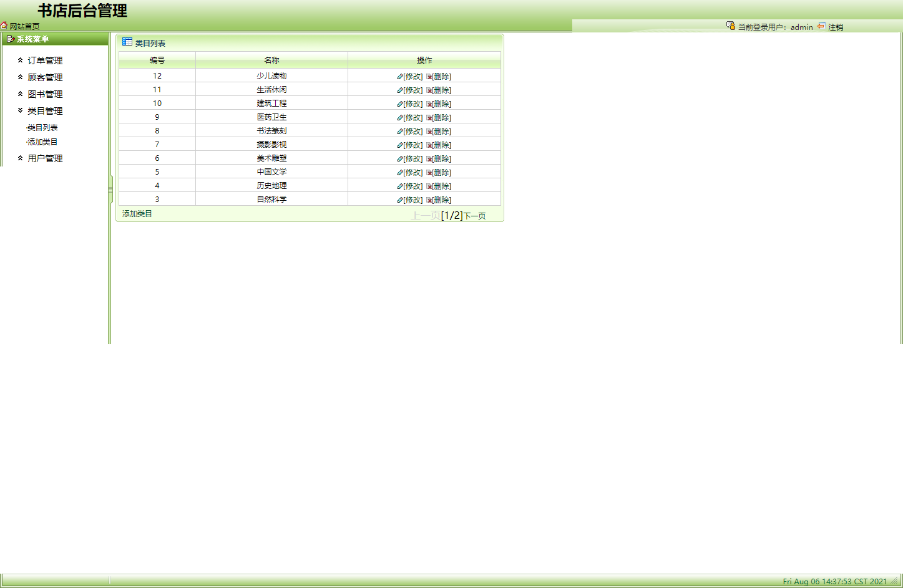Click the disabled 上一页 previous page text

(x=426, y=216)
